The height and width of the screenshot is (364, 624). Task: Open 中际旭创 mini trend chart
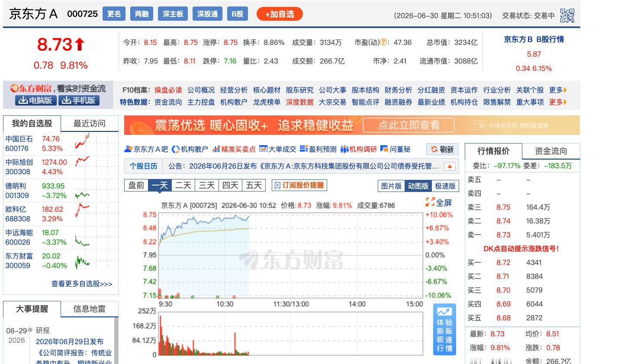[x=82, y=161]
